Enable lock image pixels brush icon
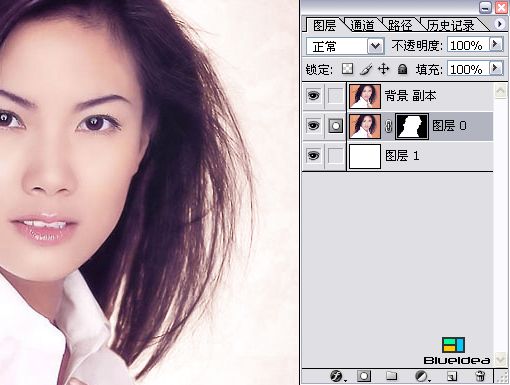The image size is (510, 385). pyautogui.click(x=366, y=69)
